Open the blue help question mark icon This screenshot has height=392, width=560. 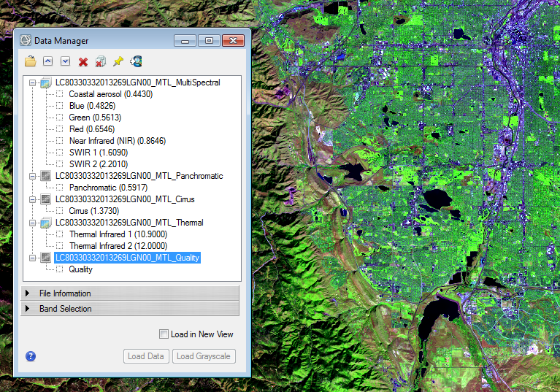(x=31, y=356)
